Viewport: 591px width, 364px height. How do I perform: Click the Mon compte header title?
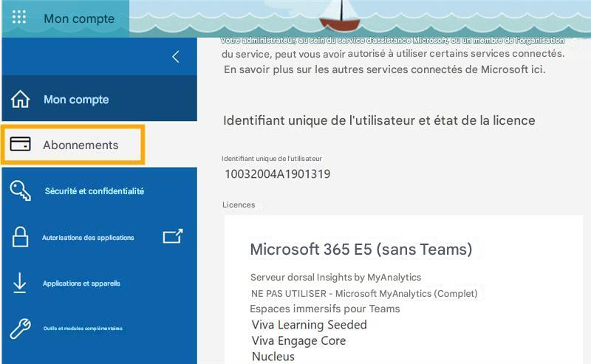pyautogui.click(x=79, y=18)
